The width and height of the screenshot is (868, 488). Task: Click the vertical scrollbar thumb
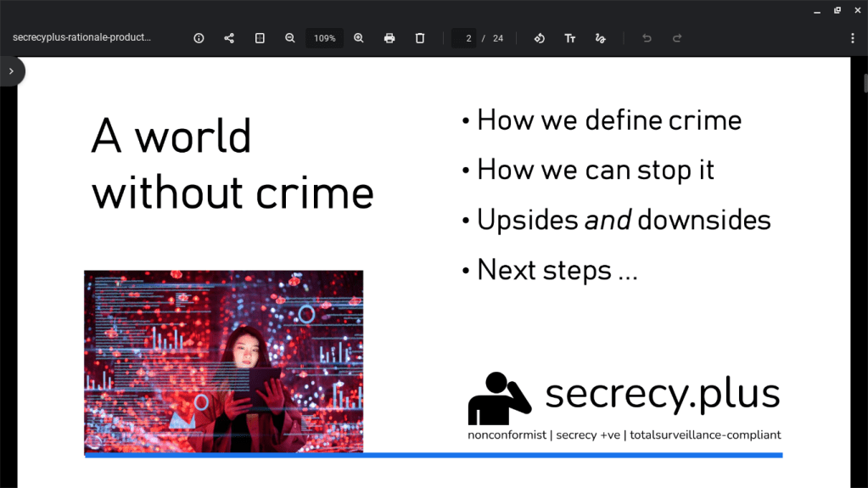(865, 83)
